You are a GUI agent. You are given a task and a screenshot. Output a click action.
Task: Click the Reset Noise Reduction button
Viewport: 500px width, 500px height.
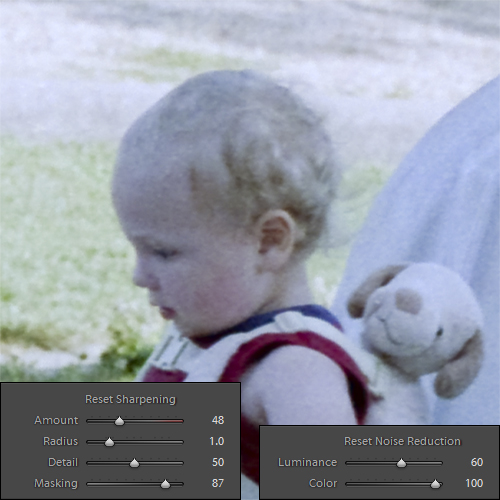(x=402, y=441)
